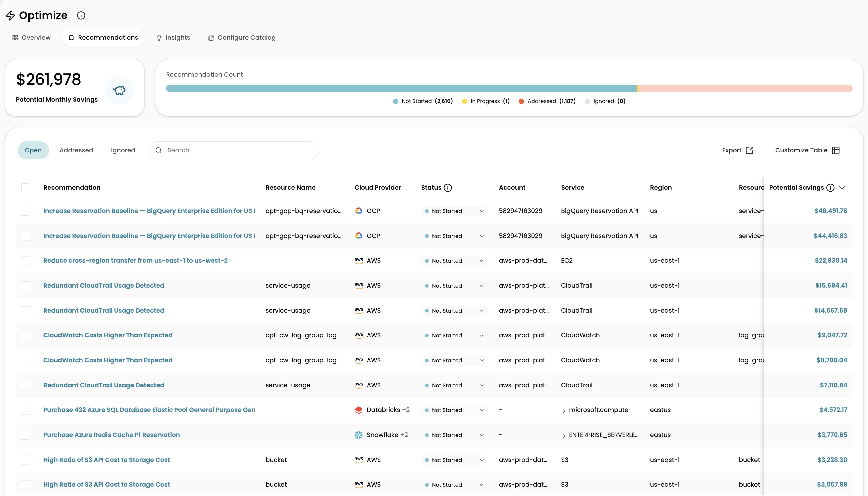Screen dimensions: 868x496
Task: Go to Configure Catalog tab
Action: tap(242, 38)
